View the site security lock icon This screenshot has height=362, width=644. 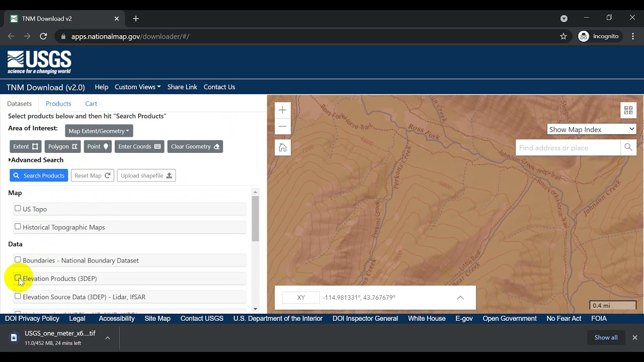(63, 36)
